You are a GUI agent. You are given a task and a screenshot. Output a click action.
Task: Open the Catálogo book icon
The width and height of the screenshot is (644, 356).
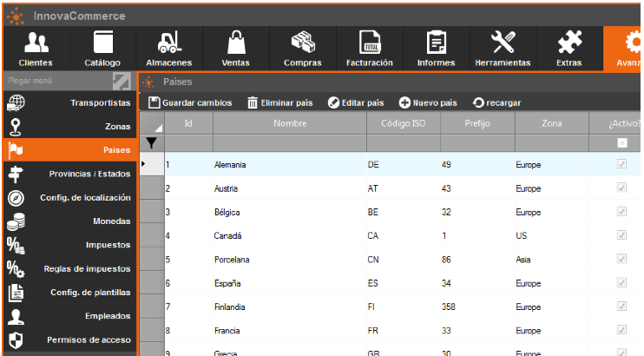(102, 43)
